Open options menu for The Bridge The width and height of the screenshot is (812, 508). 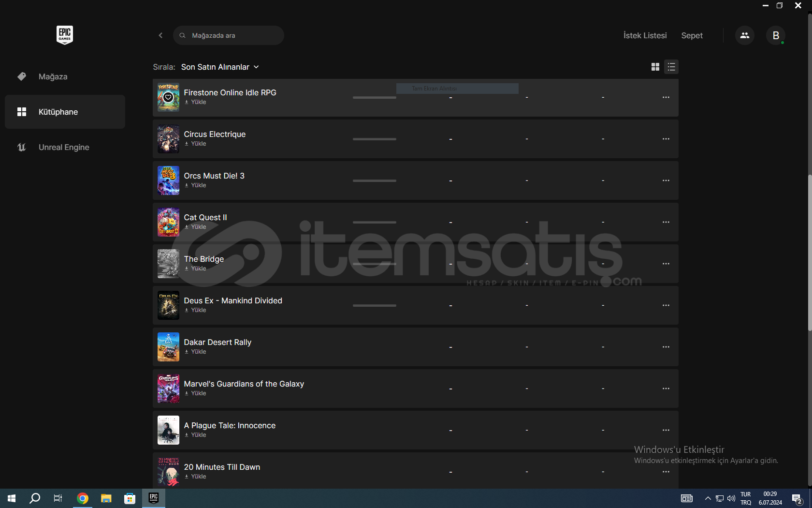pos(666,264)
